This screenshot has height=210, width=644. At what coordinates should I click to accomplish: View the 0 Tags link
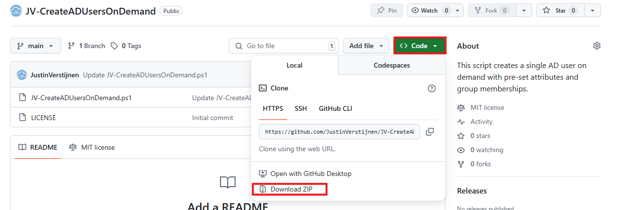pyautogui.click(x=126, y=46)
